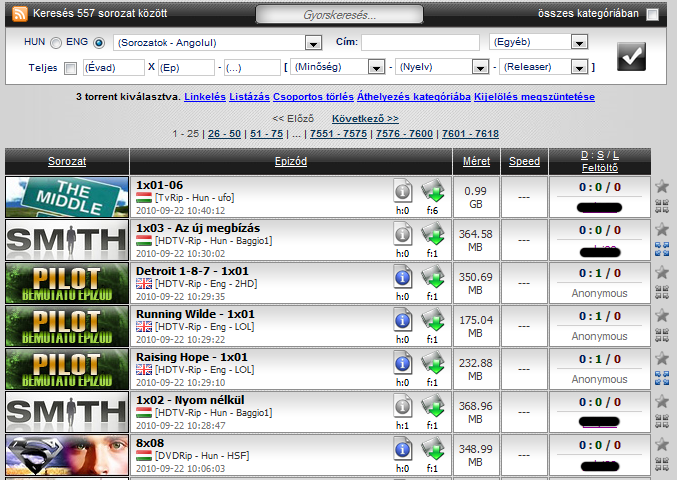Click the RSS feed icon
The width and height of the screenshot is (677, 480).
pyautogui.click(x=18, y=15)
